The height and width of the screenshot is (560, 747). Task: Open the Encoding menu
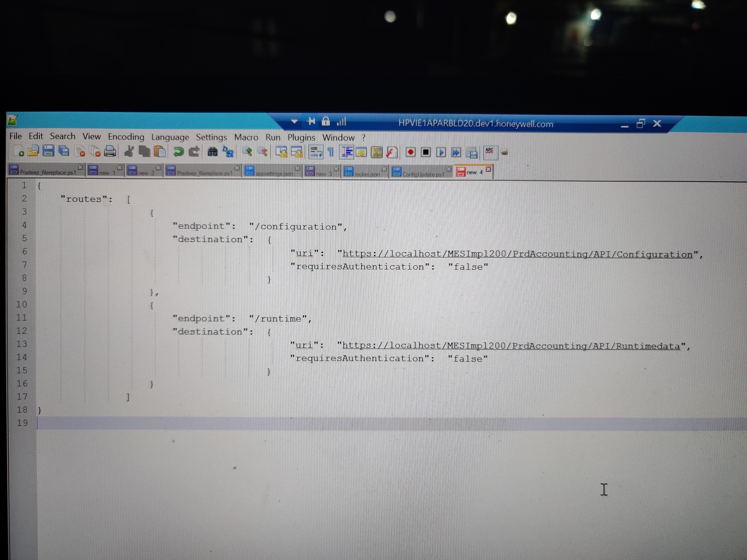[126, 137]
